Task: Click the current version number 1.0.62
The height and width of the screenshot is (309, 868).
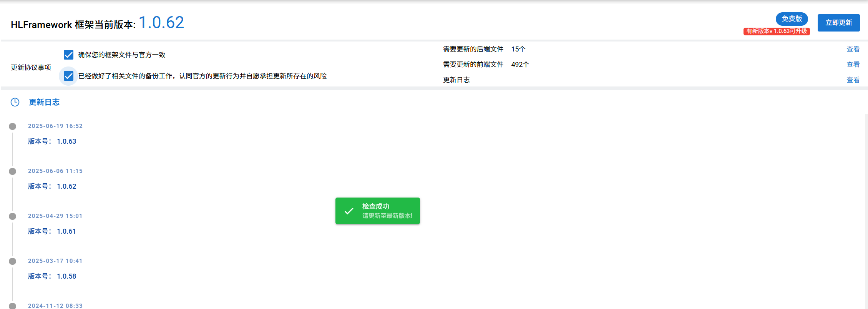Action: 161,22
